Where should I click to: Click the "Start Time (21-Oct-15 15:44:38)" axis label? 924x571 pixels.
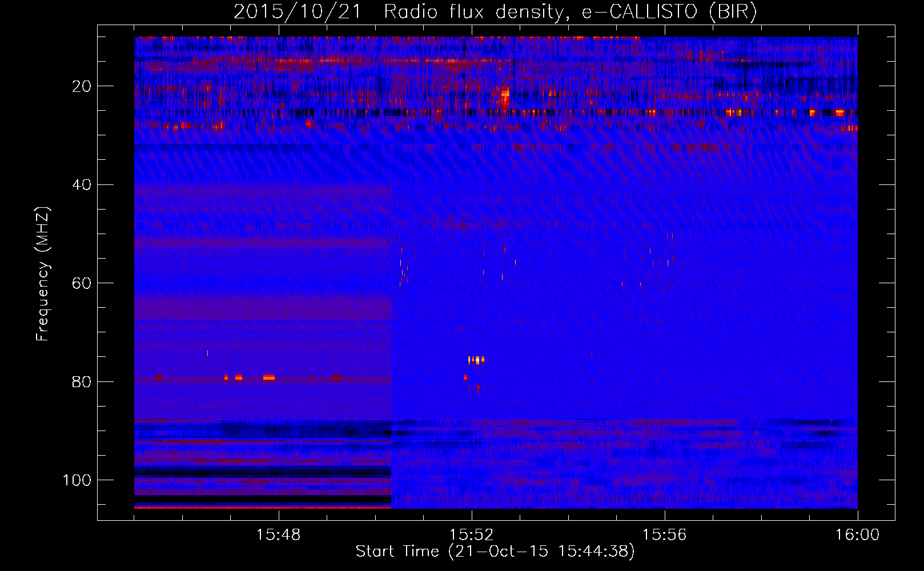coord(495,552)
